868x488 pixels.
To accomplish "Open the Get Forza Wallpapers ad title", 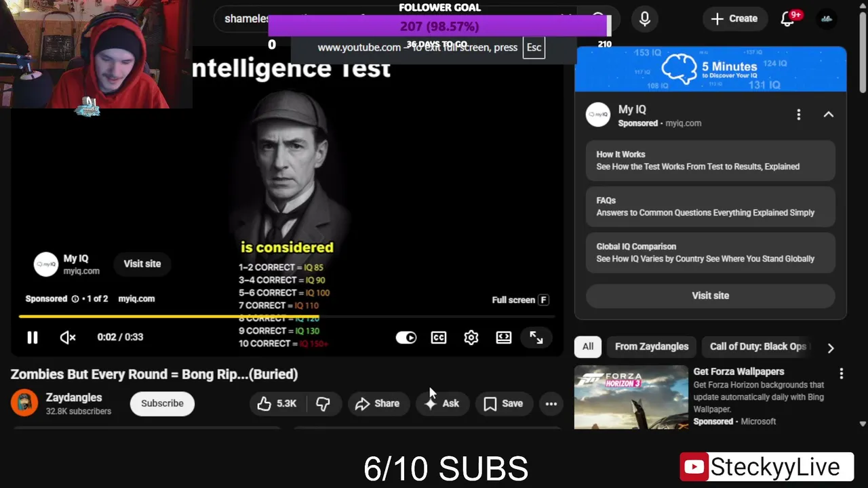I will 738,371.
